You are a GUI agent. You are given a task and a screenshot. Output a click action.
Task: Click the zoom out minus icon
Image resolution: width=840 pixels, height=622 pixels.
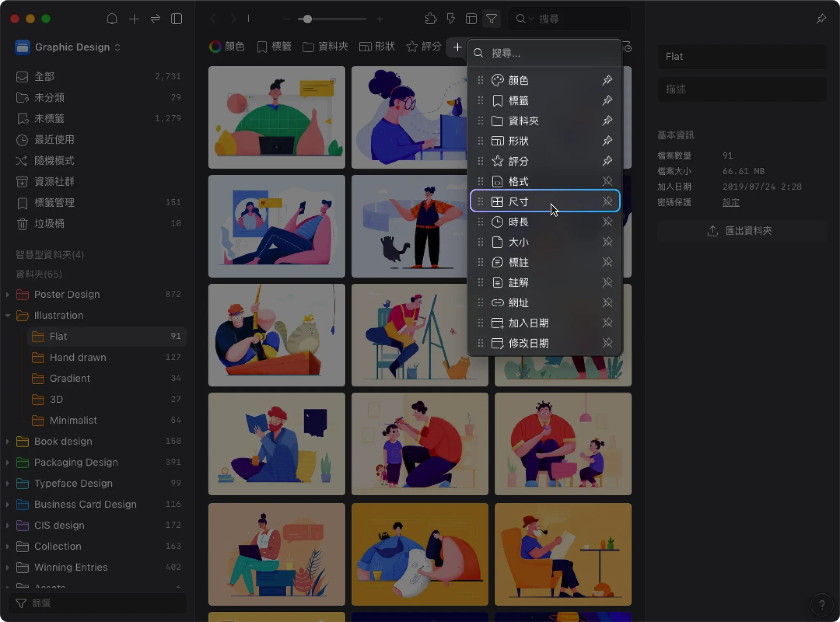[287, 19]
